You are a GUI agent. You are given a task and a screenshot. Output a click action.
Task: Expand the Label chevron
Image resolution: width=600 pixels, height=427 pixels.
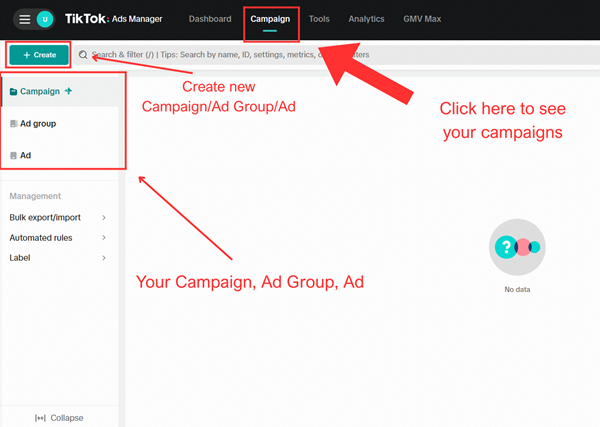tap(104, 258)
